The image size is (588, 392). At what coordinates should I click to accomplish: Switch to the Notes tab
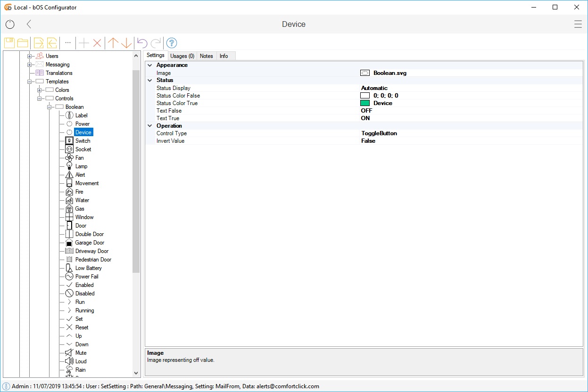(207, 56)
